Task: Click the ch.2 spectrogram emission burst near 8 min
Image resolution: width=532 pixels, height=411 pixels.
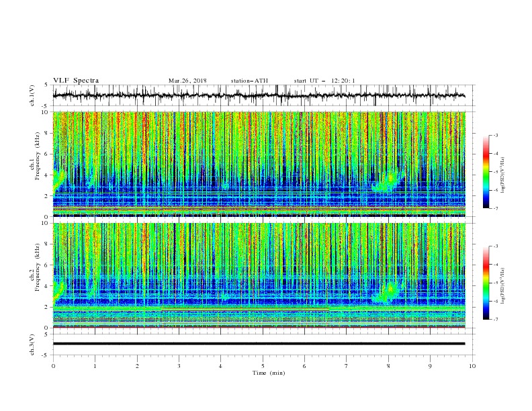Action: click(387, 293)
